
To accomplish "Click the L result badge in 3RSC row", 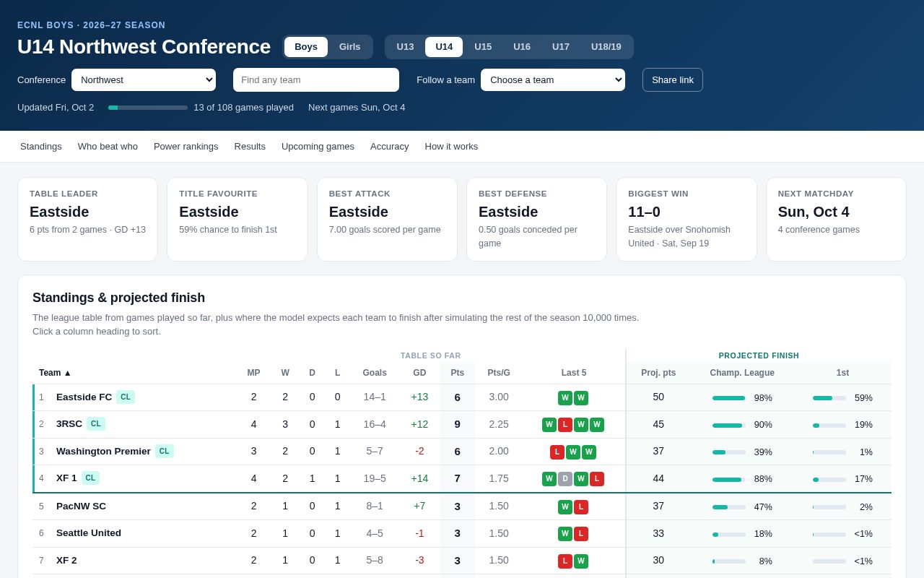I will (x=565, y=425).
